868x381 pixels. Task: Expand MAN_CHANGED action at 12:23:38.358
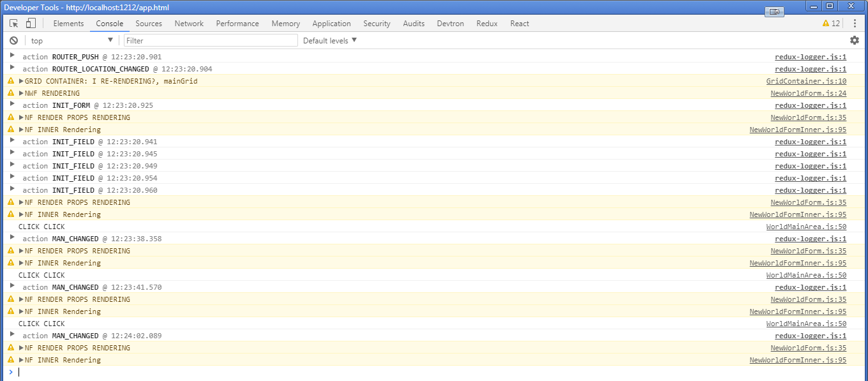(12, 238)
